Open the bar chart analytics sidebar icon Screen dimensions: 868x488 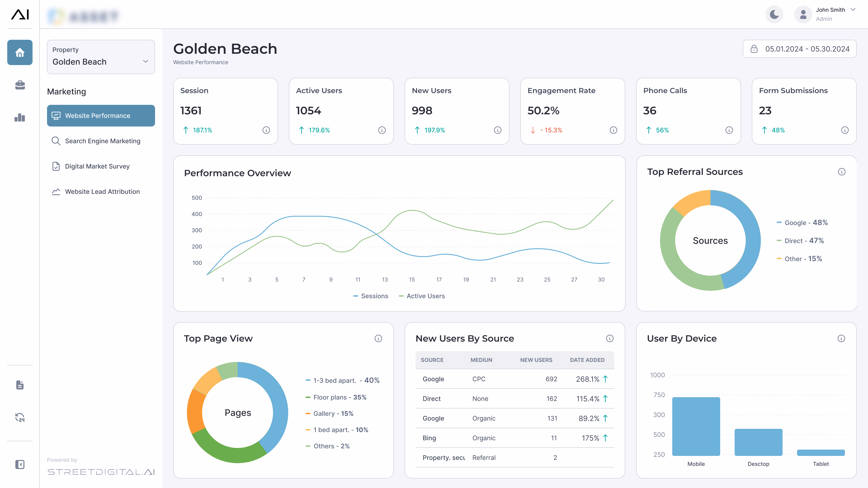coord(20,117)
